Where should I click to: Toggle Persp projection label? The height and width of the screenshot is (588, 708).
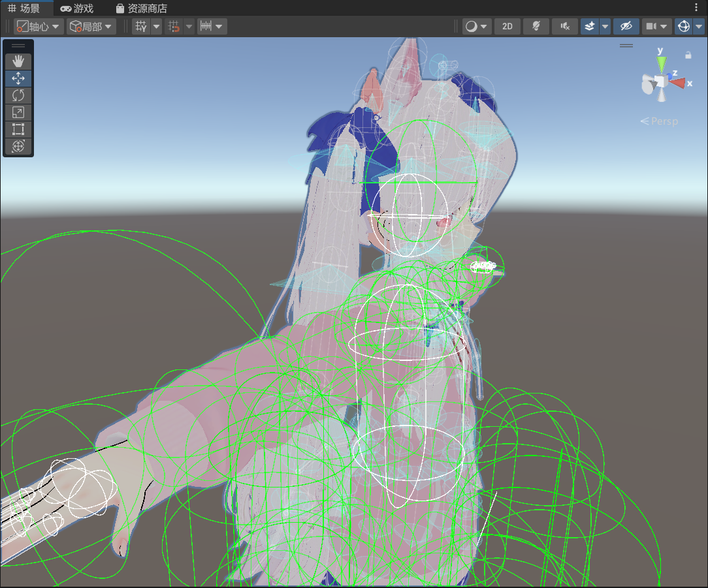(659, 121)
